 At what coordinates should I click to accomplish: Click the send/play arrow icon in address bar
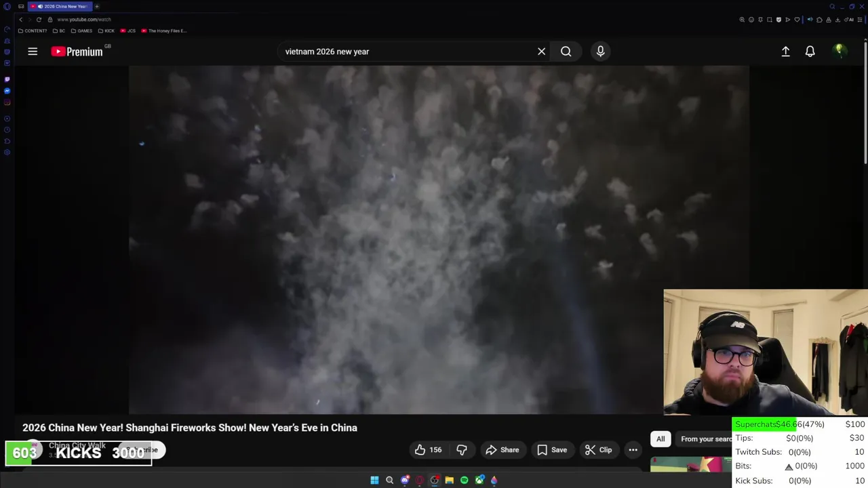click(788, 20)
